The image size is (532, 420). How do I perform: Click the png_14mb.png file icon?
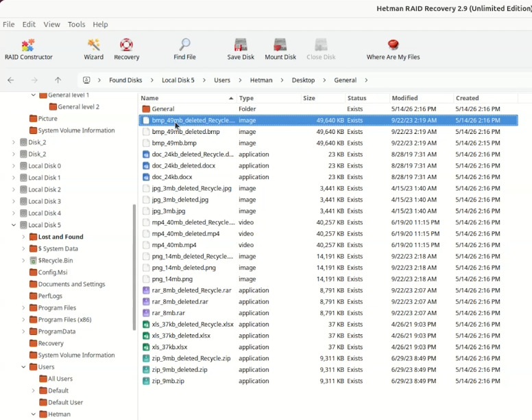pyautogui.click(x=146, y=279)
